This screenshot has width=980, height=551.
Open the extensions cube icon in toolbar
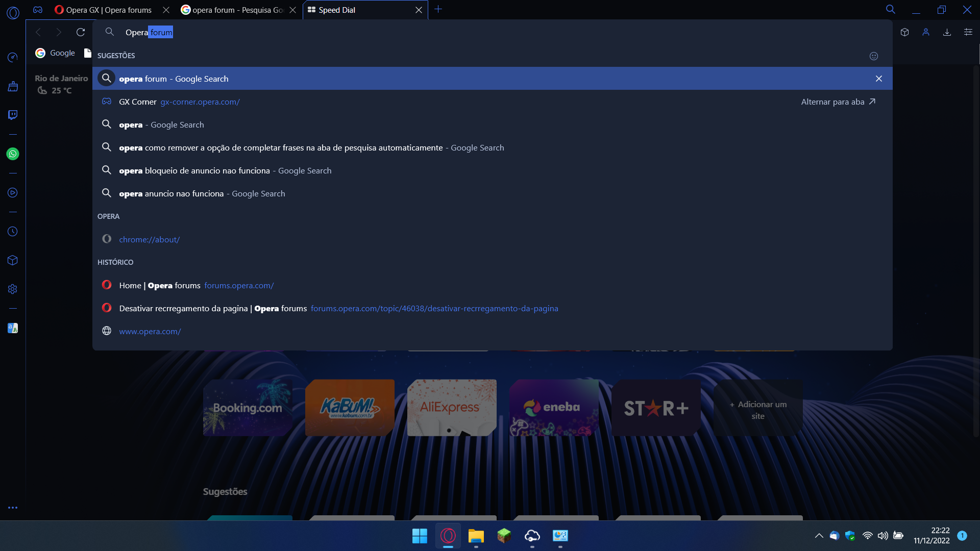(905, 32)
